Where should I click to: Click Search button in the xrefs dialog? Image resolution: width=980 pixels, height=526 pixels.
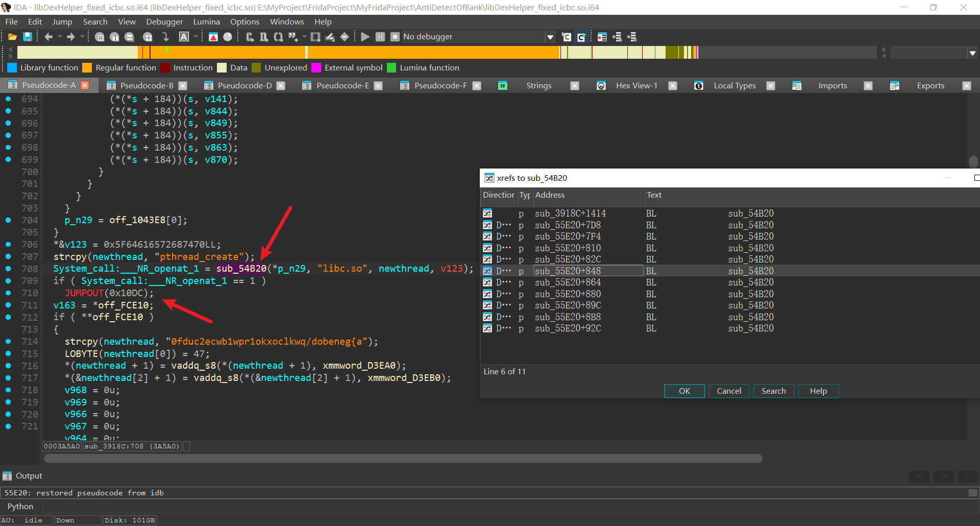tap(773, 391)
